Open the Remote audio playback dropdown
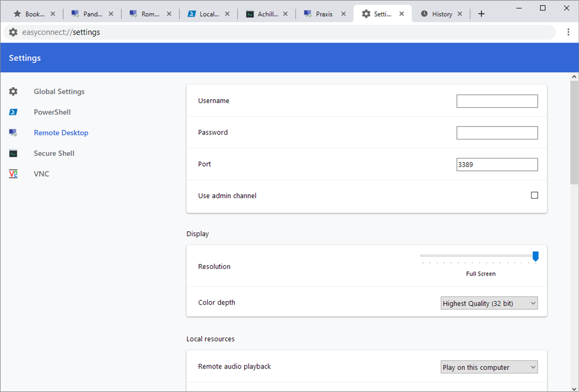Viewport: 579px width, 392px height. tap(489, 367)
